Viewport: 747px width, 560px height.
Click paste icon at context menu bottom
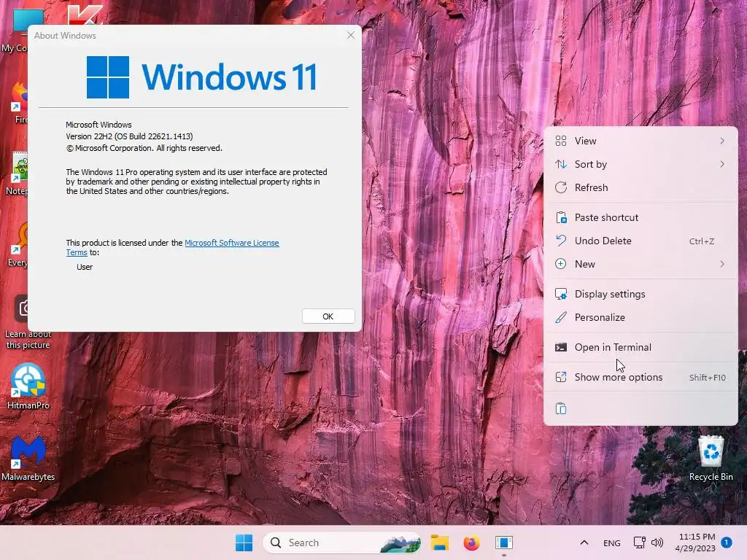561,408
